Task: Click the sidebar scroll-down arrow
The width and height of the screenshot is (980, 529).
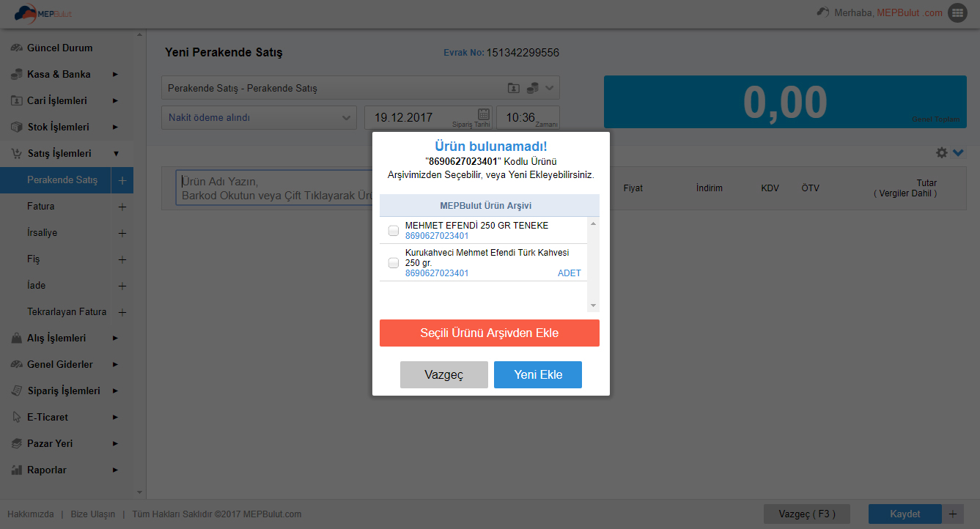Action: (x=139, y=492)
